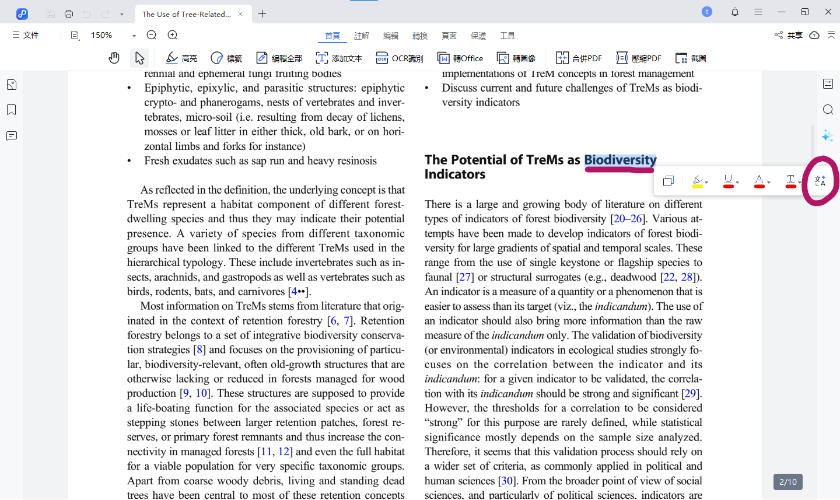Screen dimensions: 840x500
Task: Click the 150% zoom level field
Action: point(102,35)
